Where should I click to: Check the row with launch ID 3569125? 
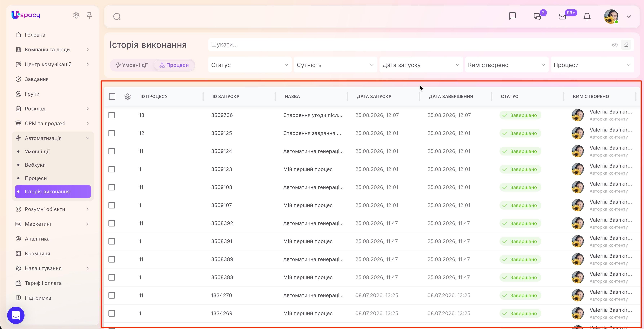coord(112,133)
